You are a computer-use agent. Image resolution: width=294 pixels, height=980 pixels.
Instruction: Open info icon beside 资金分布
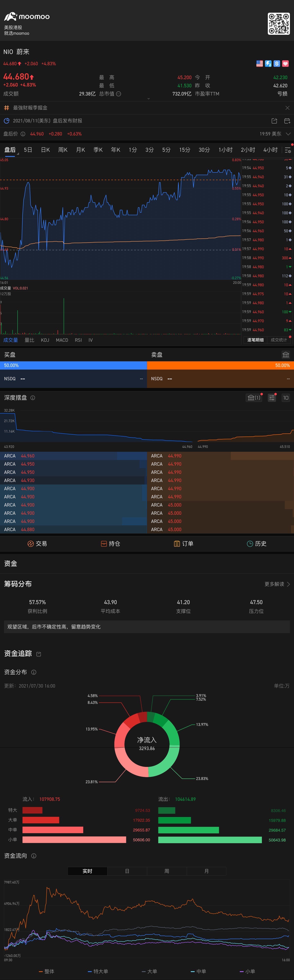coord(34,672)
